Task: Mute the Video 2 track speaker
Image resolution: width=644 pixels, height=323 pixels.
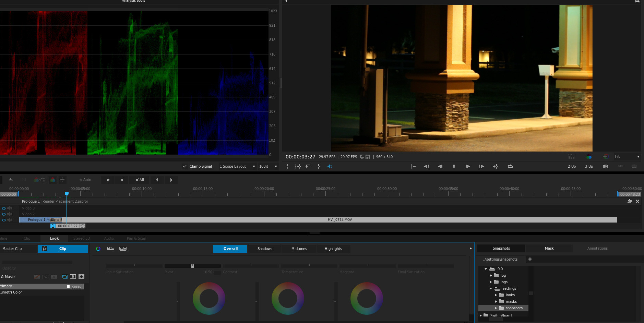Action: [x=10, y=214]
